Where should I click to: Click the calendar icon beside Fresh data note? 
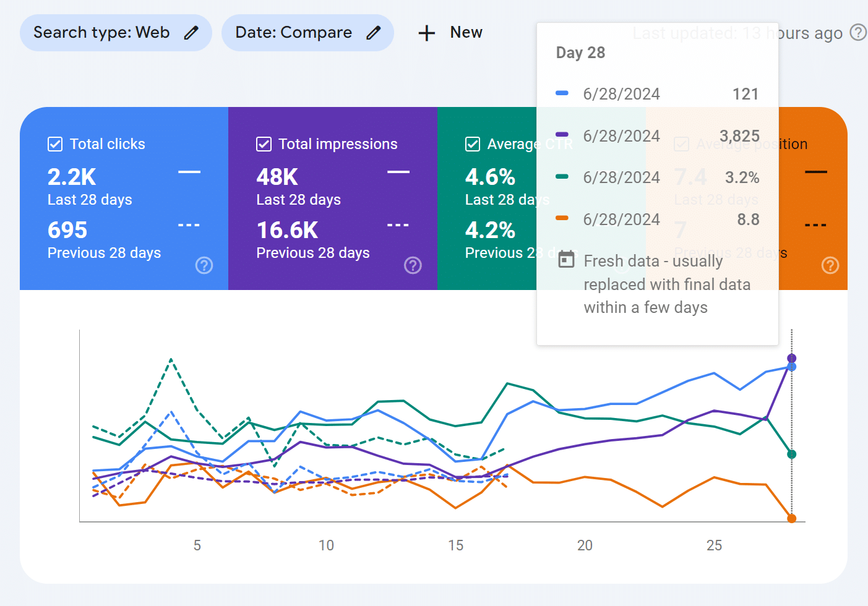click(x=566, y=260)
